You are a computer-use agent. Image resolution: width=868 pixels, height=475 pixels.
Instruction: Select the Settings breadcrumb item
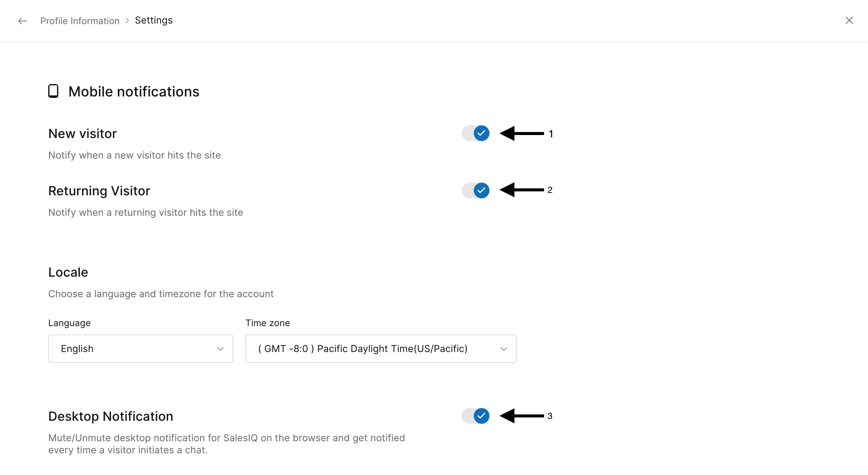pyautogui.click(x=154, y=20)
